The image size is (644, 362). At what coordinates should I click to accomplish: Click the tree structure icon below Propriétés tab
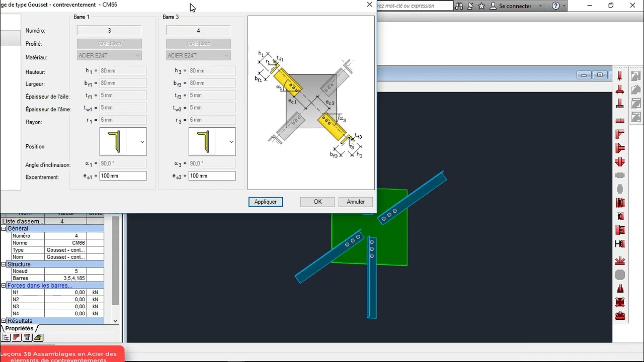(x=7, y=337)
